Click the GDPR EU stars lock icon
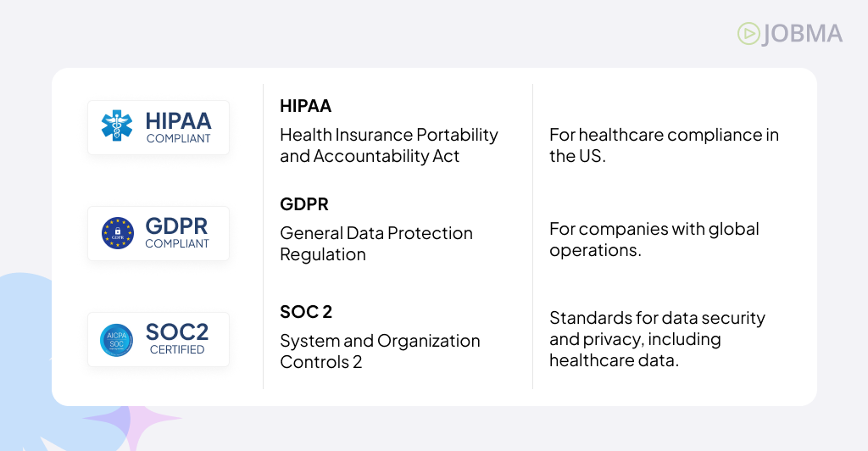Viewport: 868px width, 451px height. point(117,233)
